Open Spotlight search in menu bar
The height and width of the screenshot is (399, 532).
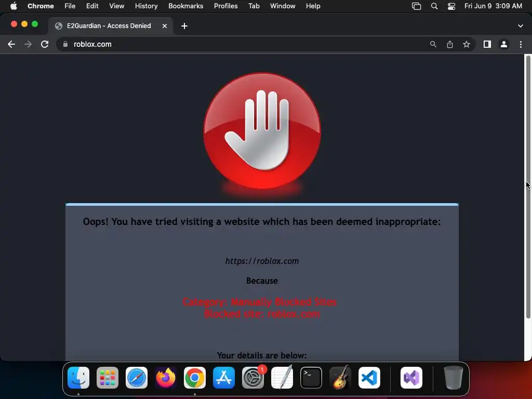pos(434,6)
